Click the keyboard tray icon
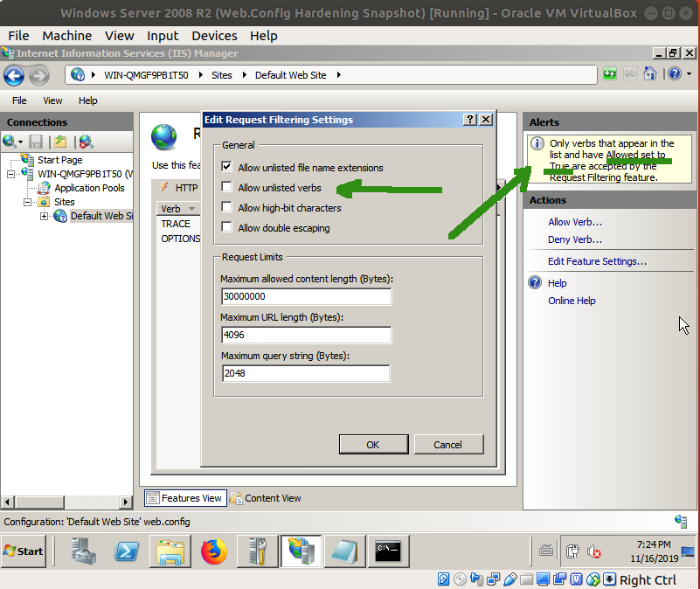 [546, 551]
